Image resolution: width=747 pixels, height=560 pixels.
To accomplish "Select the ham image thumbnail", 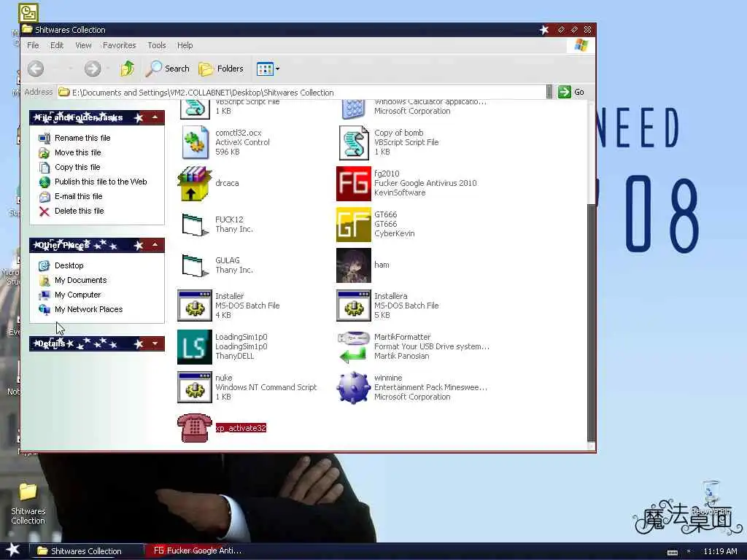I will [x=354, y=265].
